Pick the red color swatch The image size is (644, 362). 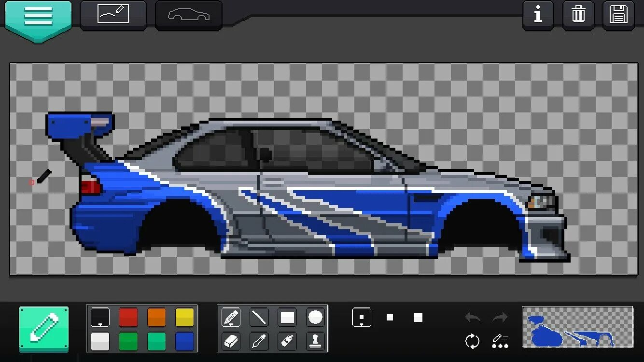(128, 318)
